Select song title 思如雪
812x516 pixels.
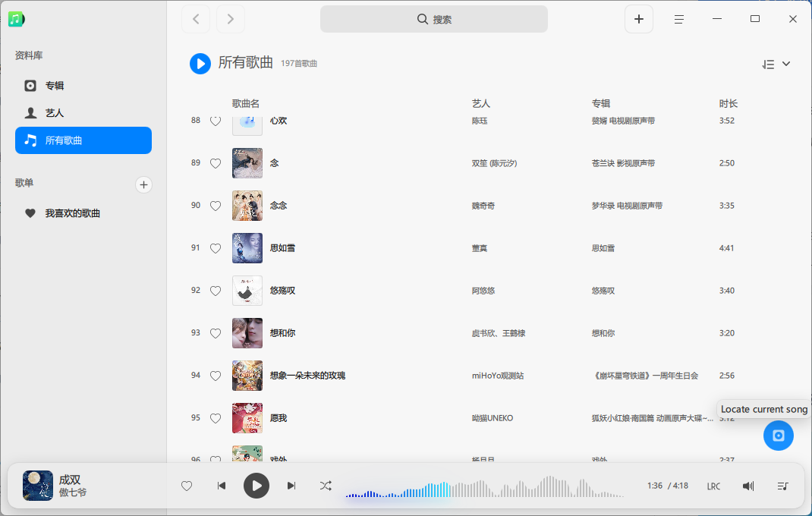coord(282,248)
